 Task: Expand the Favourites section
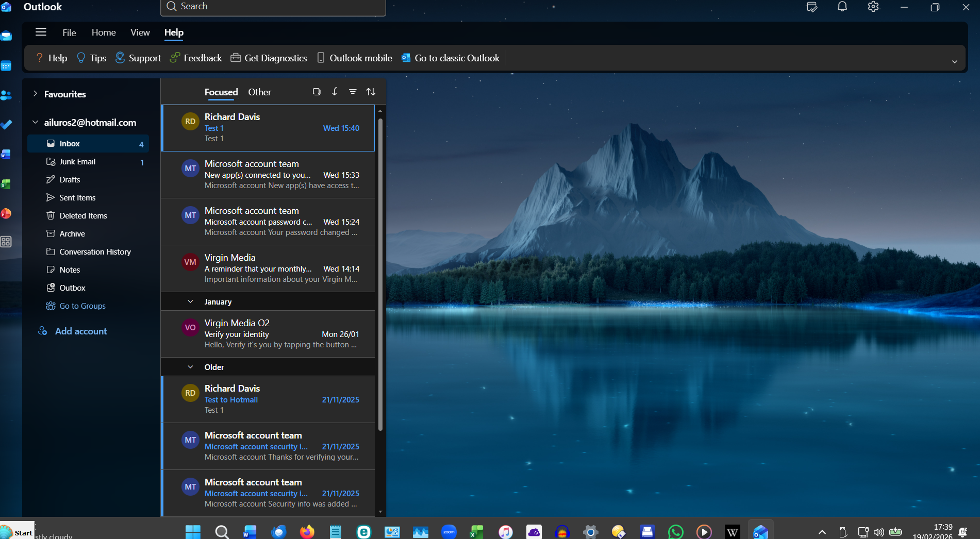click(x=35, y=94)
